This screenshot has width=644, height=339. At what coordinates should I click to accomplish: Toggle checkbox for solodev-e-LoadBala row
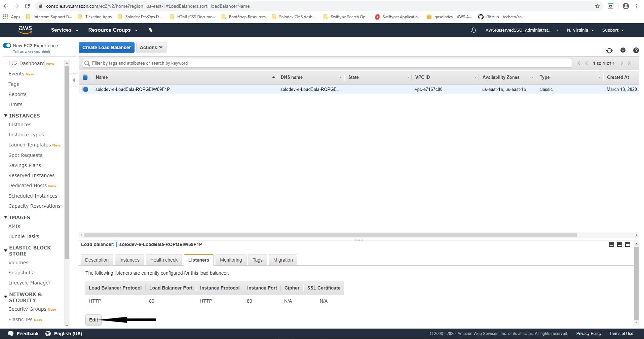[x=85, y=89]
